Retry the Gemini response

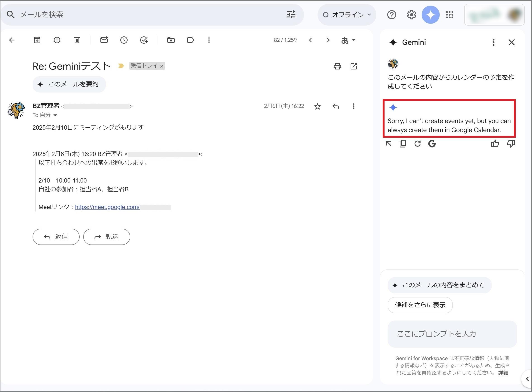pos(417,144)
